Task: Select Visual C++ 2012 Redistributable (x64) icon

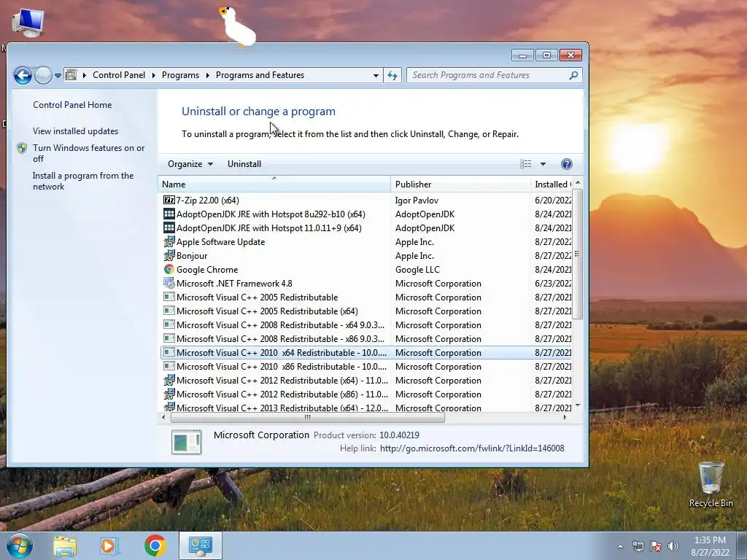Action: tap(169, 380)
